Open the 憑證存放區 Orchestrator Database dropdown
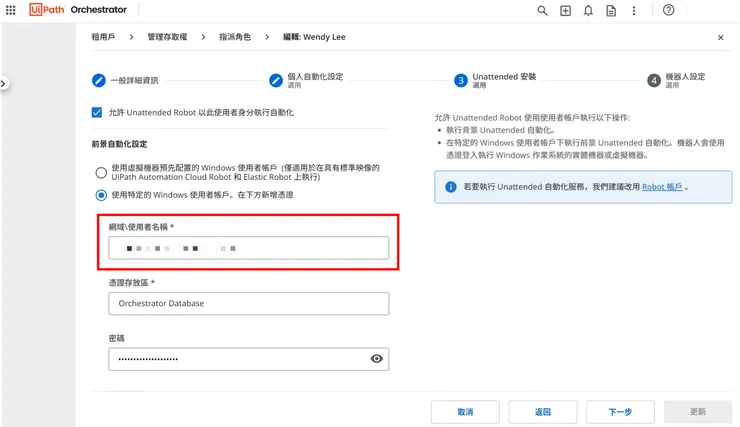The image size is (740, 427). (x=249, y=303)
